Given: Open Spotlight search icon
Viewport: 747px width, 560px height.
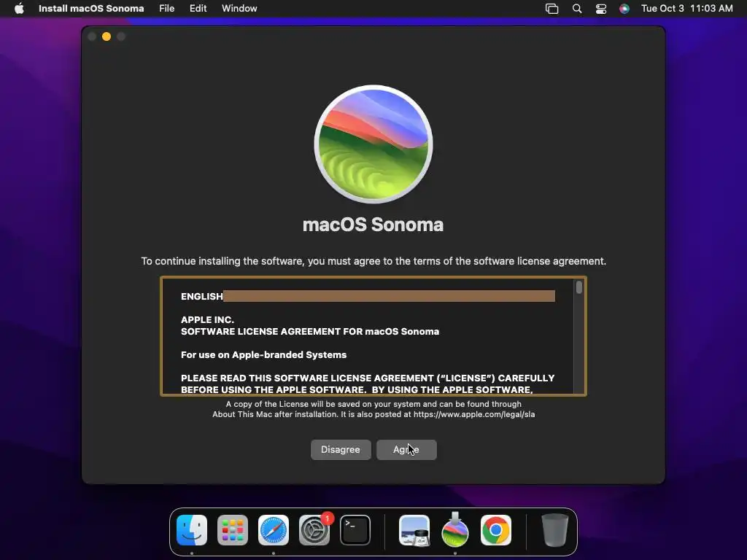Looking at the screenshot, I should coord(577,9).
